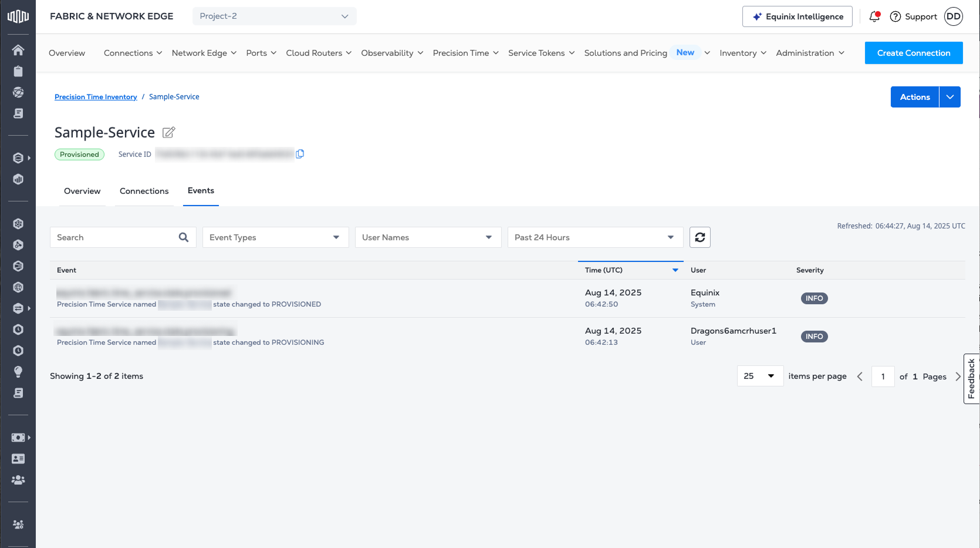
Task: Click the Event column header
Action: tap(66, 270)
